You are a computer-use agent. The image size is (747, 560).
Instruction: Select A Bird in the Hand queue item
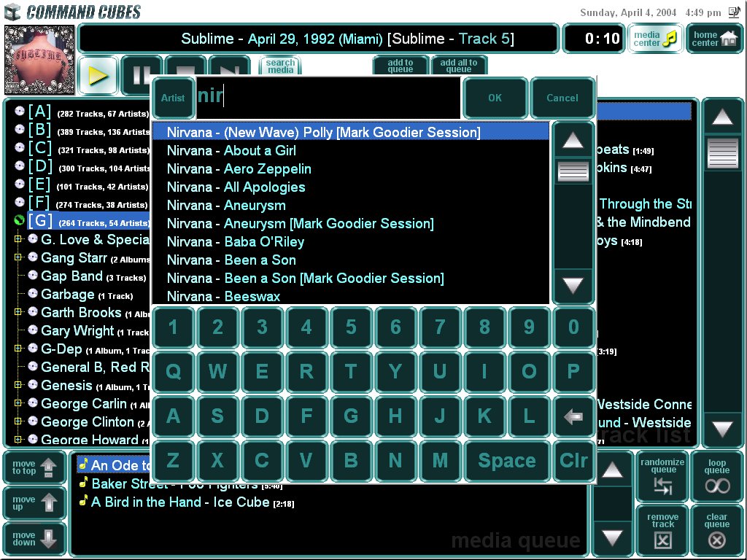click(x=187, y=502)
